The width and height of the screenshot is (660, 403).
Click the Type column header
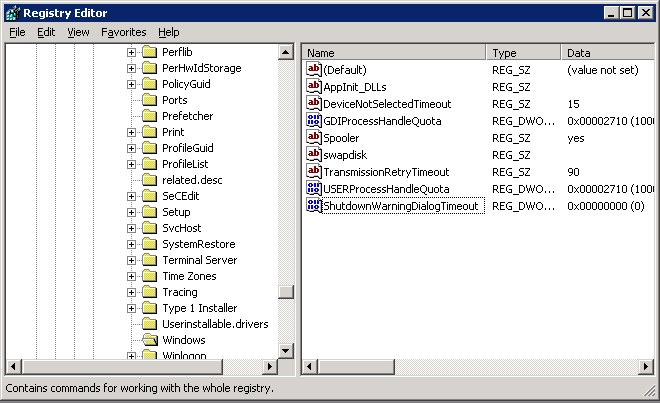523,52
